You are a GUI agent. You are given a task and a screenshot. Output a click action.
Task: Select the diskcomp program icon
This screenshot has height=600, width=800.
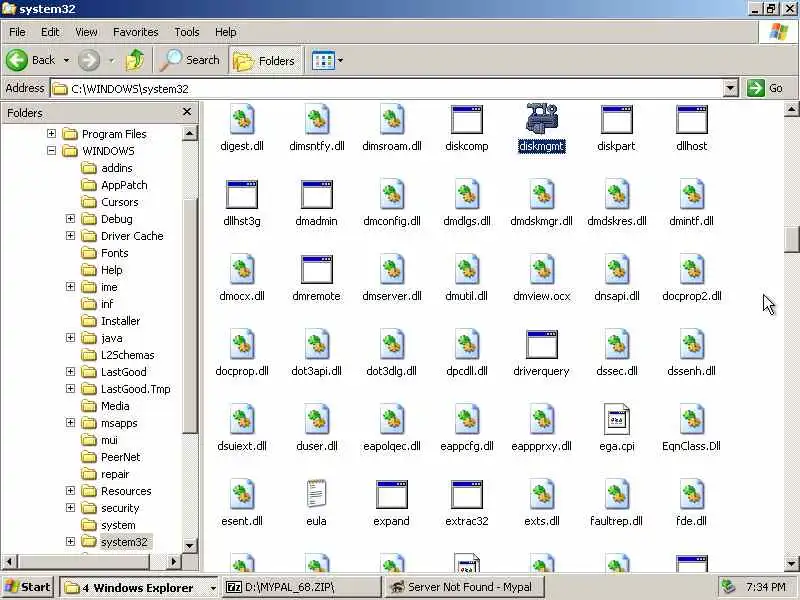467,119
